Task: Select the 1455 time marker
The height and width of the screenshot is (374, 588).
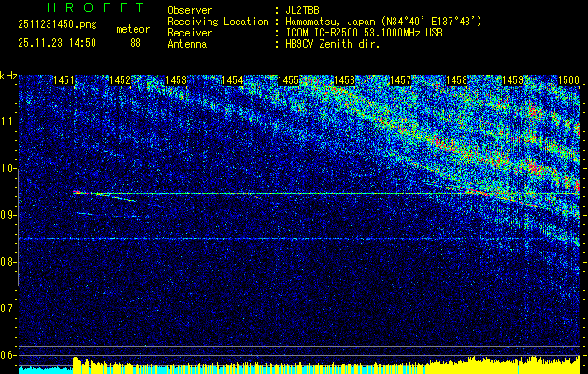Action: coord(289,81)
